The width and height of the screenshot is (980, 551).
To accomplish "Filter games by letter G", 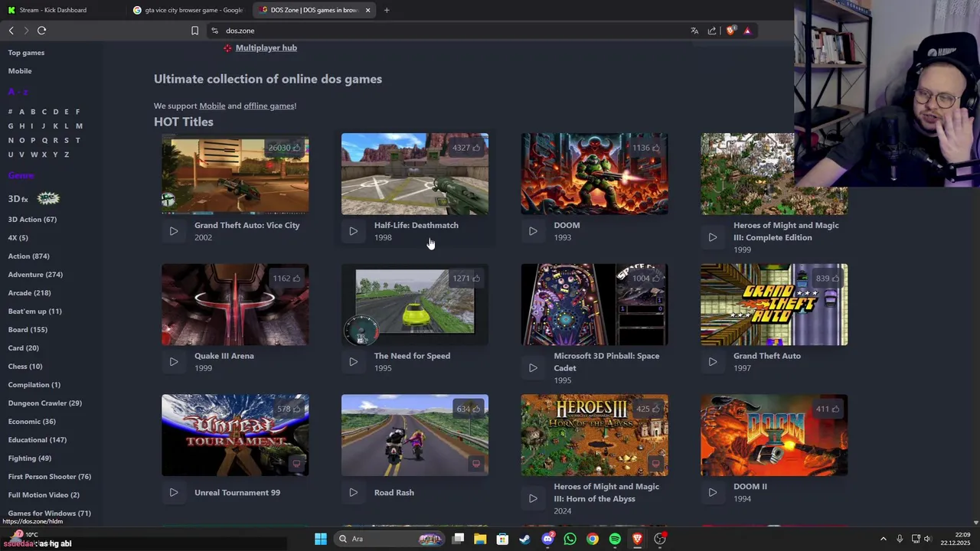I will pyautogui.click(x=10, y=126).
